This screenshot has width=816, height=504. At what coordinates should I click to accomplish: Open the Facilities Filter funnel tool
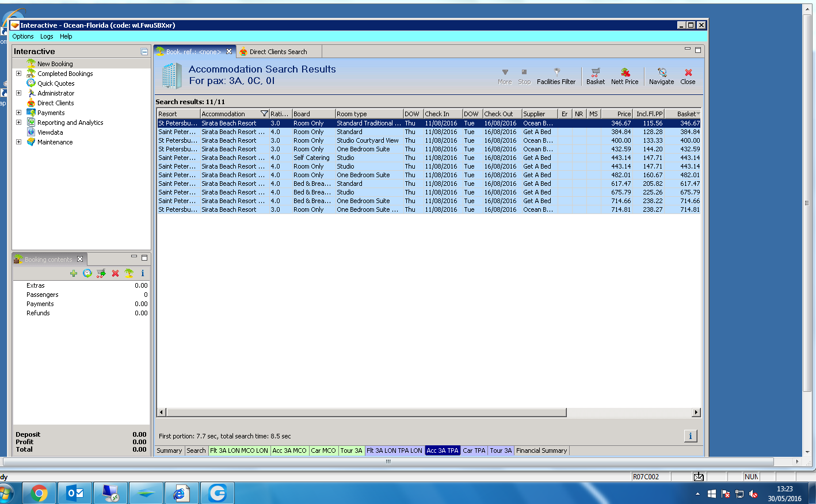pyautogui.click(x=556, y=76)
